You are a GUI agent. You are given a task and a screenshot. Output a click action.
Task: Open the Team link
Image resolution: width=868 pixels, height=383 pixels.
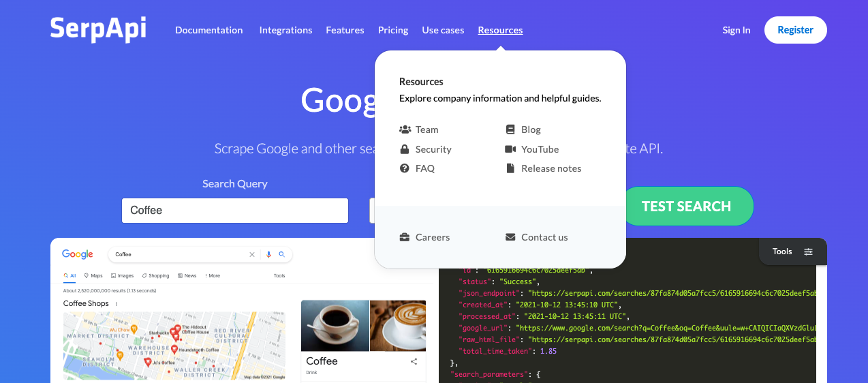427,129
